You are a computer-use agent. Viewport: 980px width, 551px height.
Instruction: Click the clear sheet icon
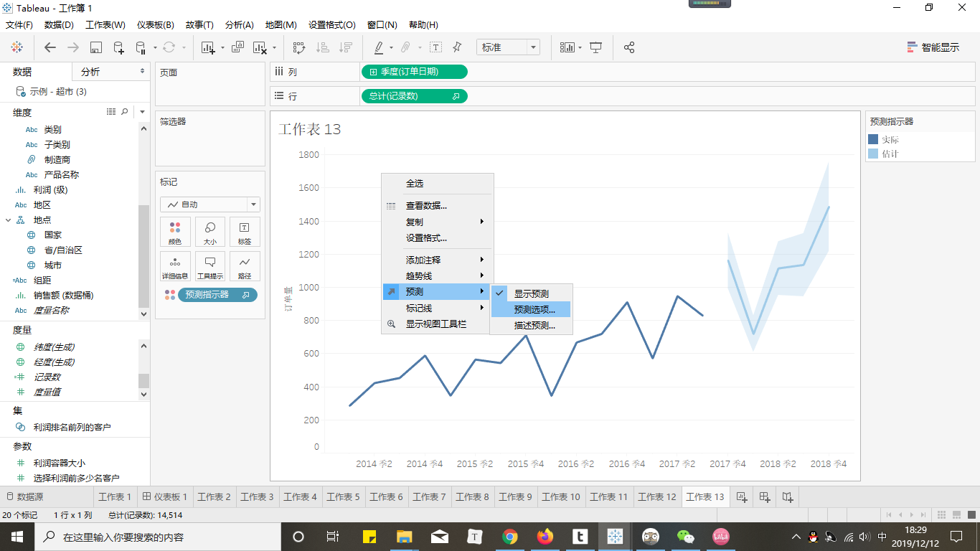[x=260, y=47]
